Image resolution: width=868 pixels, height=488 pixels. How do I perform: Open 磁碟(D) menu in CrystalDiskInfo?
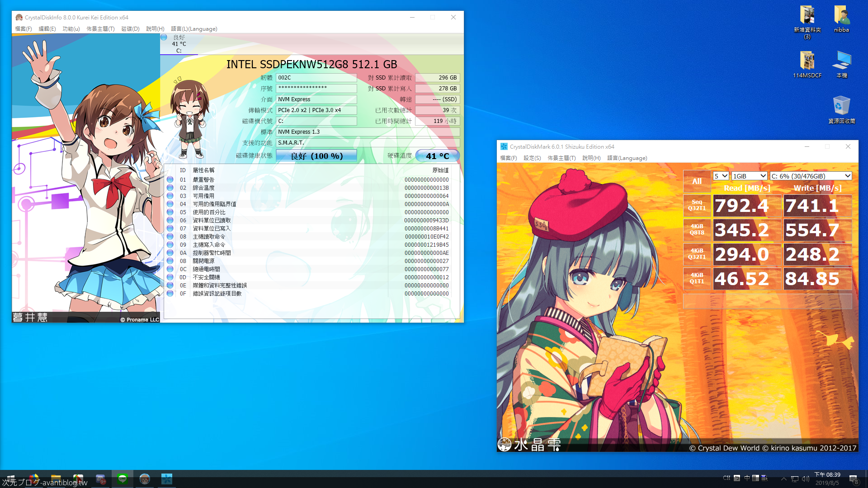[130, 29]
